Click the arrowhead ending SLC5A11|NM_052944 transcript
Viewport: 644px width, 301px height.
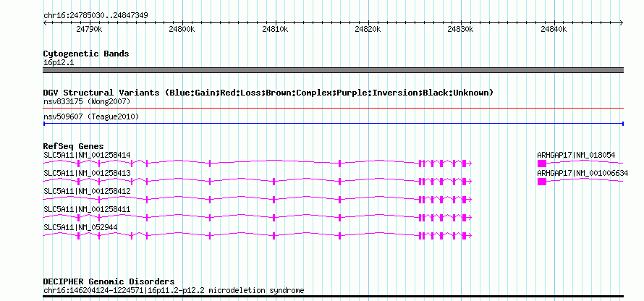[470, 236]
